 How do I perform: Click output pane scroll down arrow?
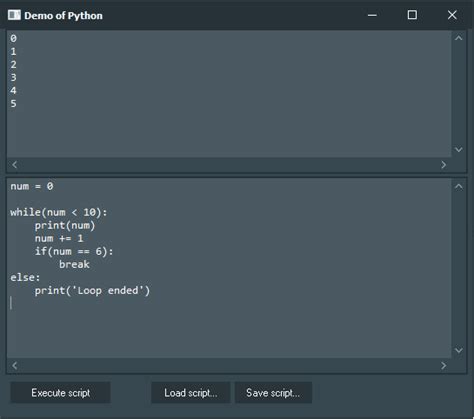point(459,150)
